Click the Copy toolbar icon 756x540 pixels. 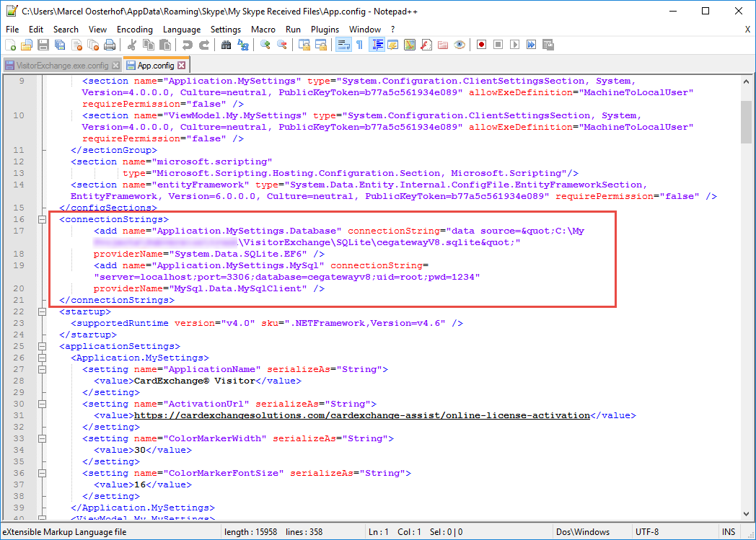click(x=149, y=45)
